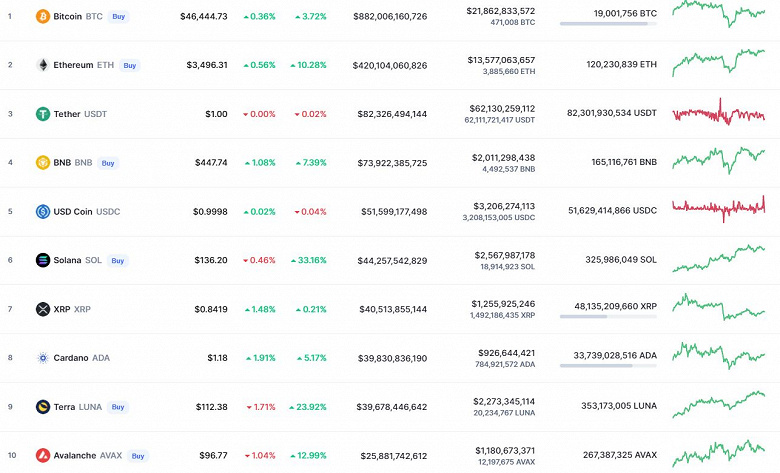
Task: Click the USD Coin logo icon
Action: pyautogui.click(x=43, y=212)
